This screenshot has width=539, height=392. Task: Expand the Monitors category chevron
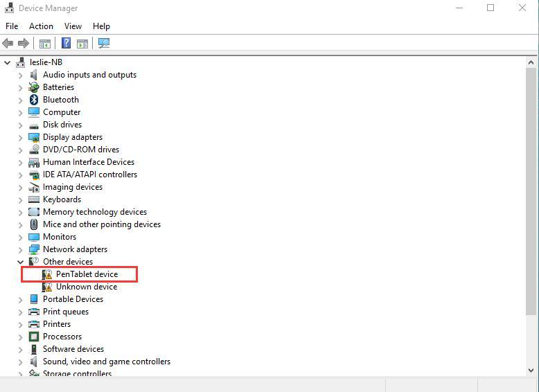20,238
